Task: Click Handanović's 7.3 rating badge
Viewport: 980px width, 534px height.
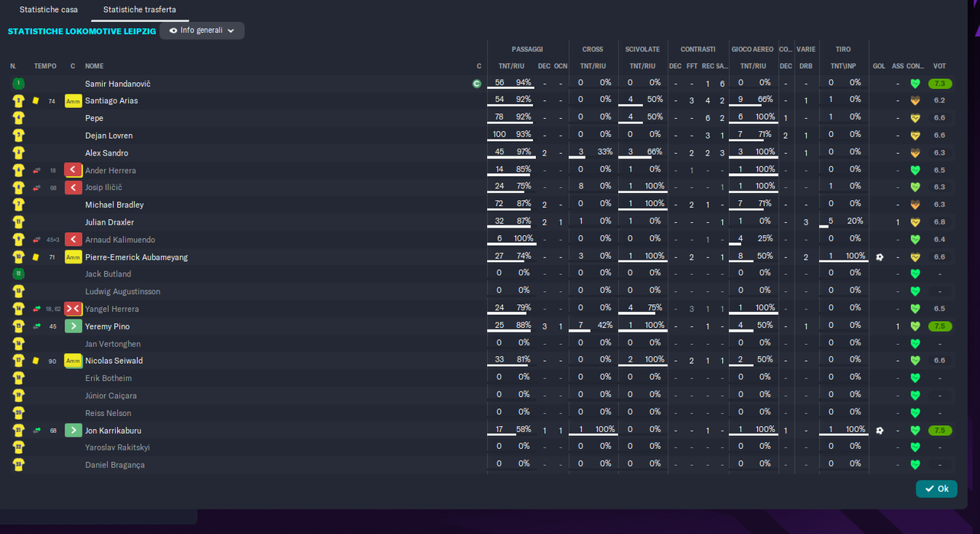Action: pyautogui.click(x=939, y=84)
